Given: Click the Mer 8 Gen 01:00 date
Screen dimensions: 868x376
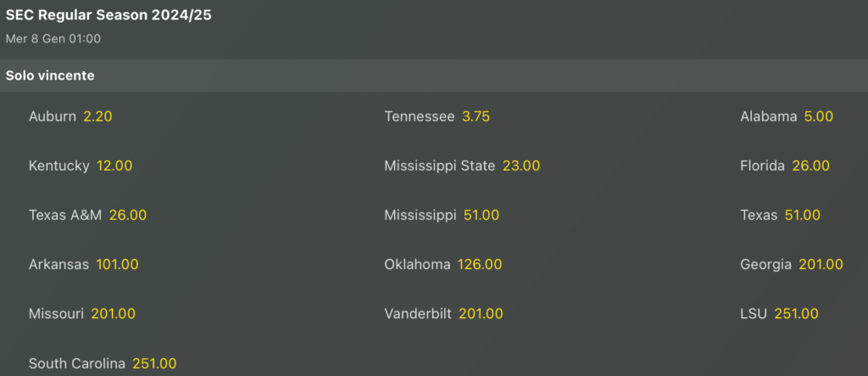Looking at the screenshot, I should click(x=53, y=38).
